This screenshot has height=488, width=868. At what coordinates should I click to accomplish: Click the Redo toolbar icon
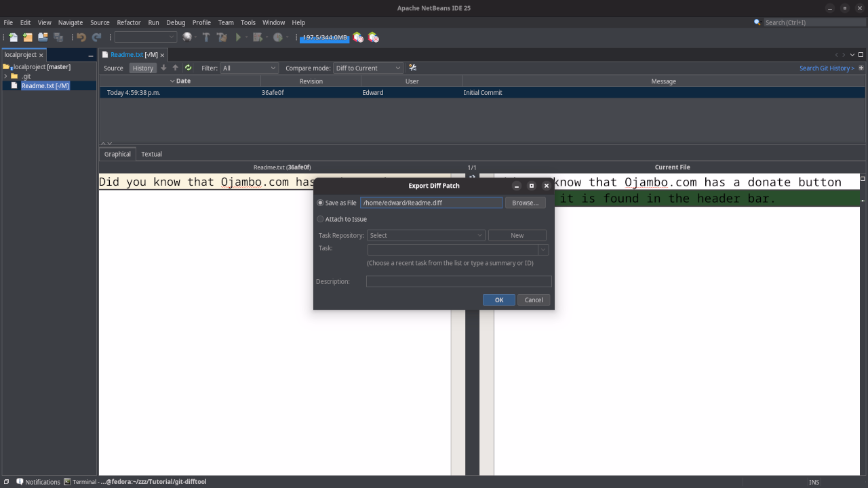(x=96, y=37)
